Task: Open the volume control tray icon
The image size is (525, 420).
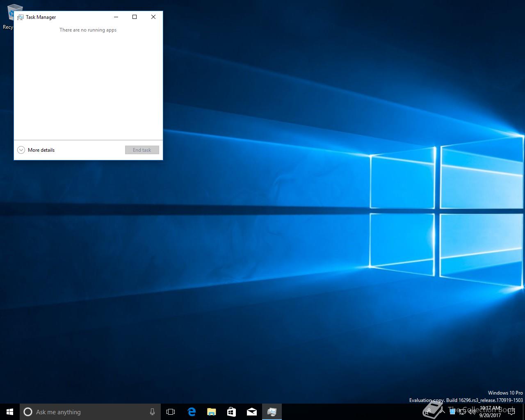Action: coord(472,412)
